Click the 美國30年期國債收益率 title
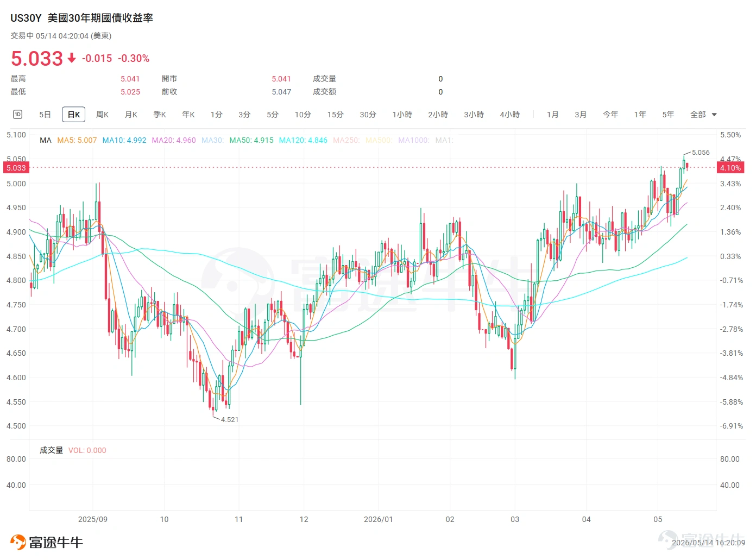Image resolution: width=756 pixels, height=560 pixels. coord(100,18)
